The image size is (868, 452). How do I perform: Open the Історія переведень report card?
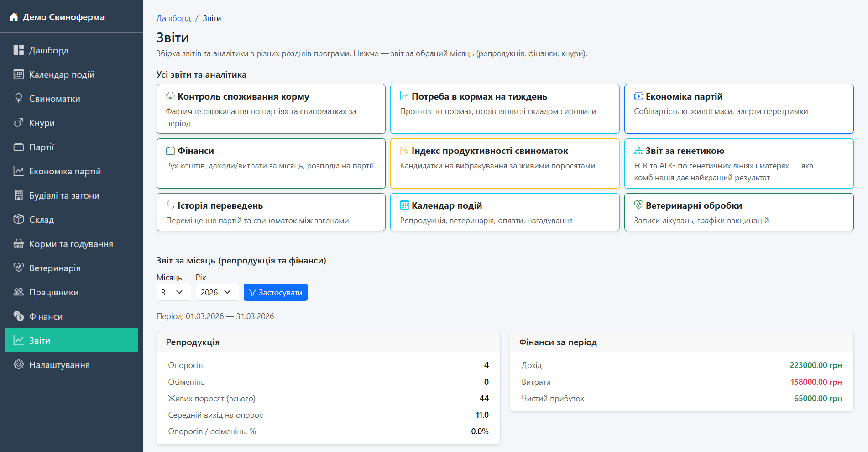[271, 212]
